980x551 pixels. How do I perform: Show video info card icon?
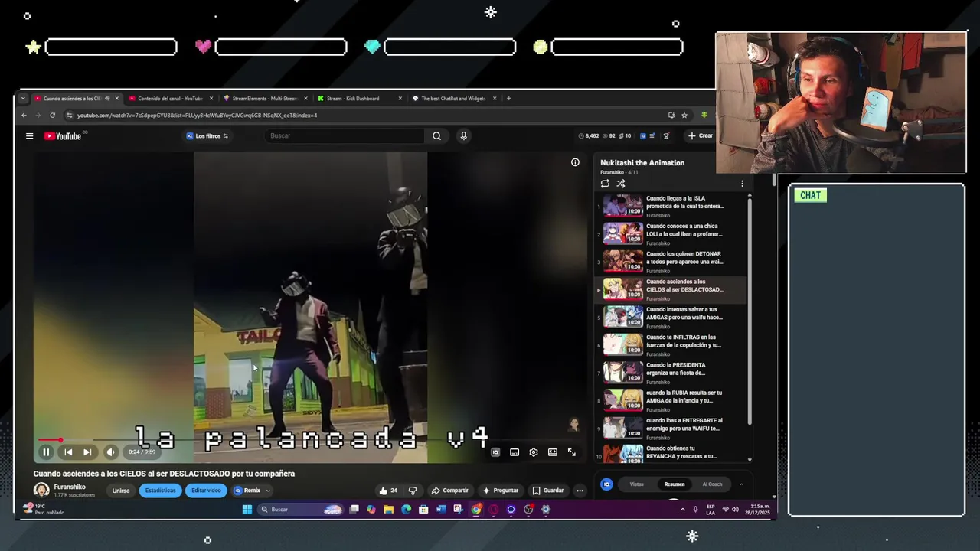575,162
